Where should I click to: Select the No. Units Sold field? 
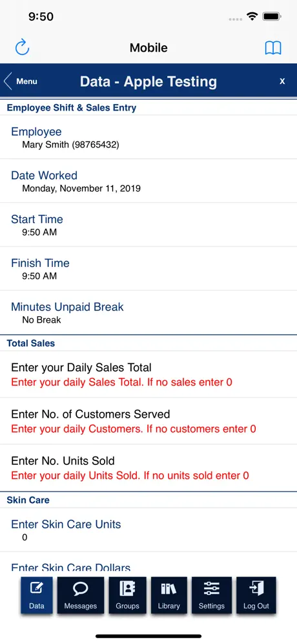pos(148,467)
